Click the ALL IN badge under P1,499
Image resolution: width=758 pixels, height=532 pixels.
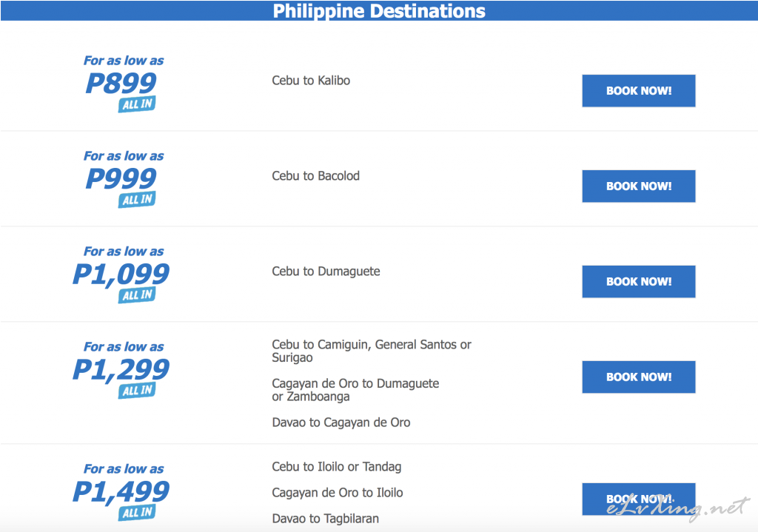(137, 513)
